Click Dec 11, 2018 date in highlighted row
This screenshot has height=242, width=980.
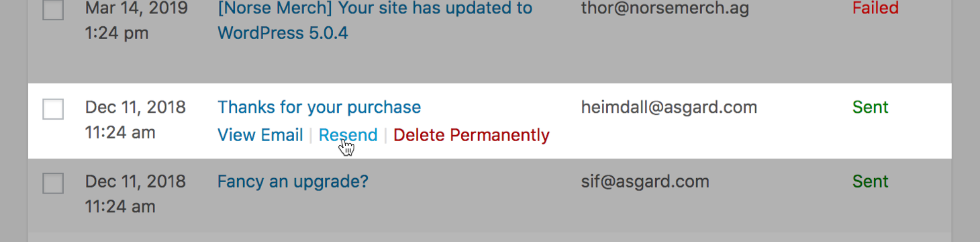point(136,107)
